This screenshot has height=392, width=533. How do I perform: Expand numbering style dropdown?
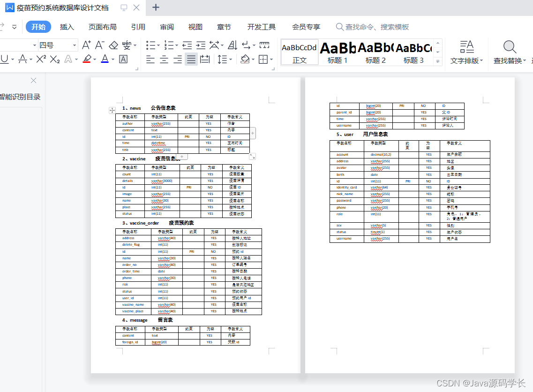[x=176, y=45]
